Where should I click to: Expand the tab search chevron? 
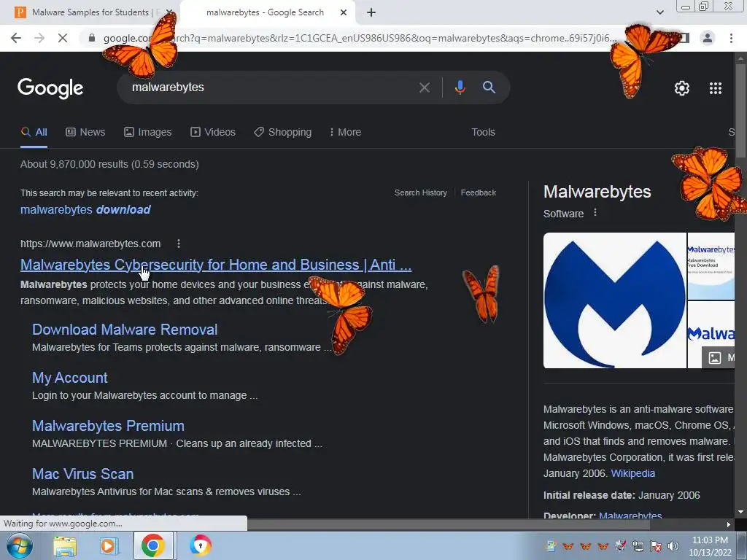[659, 12]
